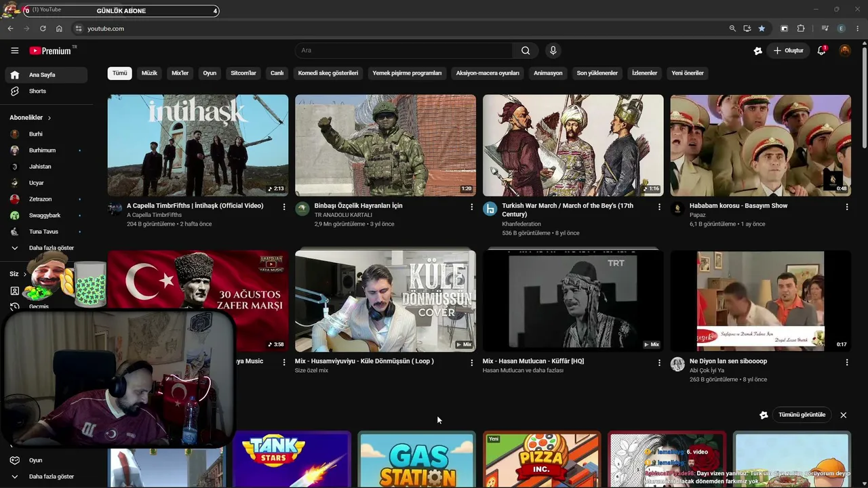The height and width of the screenshot is (488, 868).
Task: Open the YouTube account avatar menu
Action: tap(845, 51)
